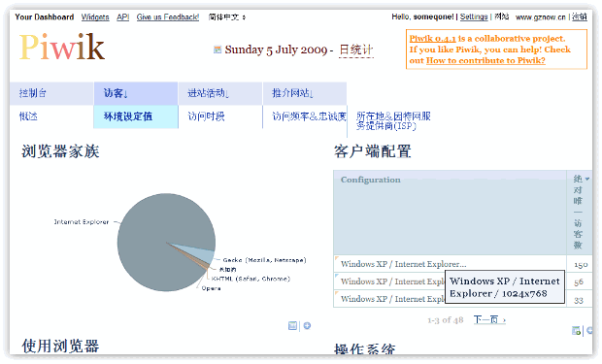The width and height of the screenshot is (602, 364).
Task: Open the 控制台 menu tab
Action: 51,93
